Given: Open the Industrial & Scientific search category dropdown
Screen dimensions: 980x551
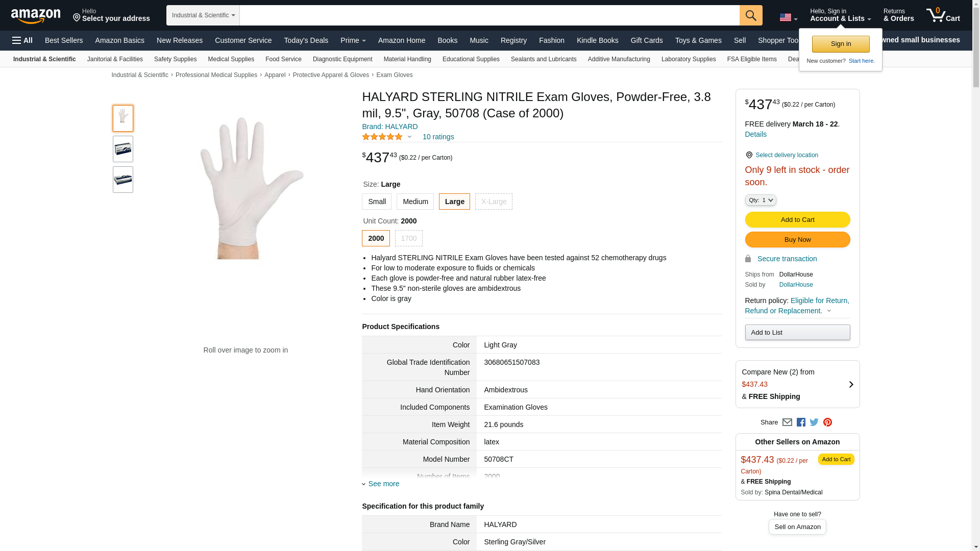Looking at the screenshot, I should click(x=203, y=15).
